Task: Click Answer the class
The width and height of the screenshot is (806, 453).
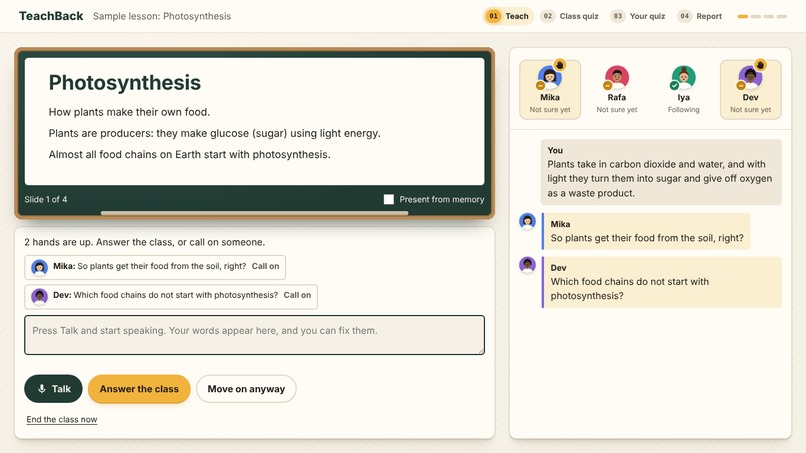Action: (139, 389)
